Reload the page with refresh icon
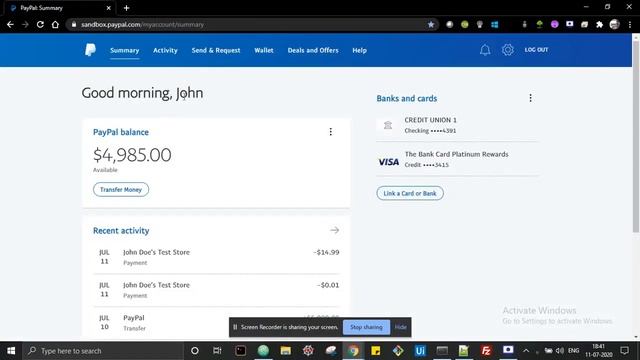 click(40, 24)
